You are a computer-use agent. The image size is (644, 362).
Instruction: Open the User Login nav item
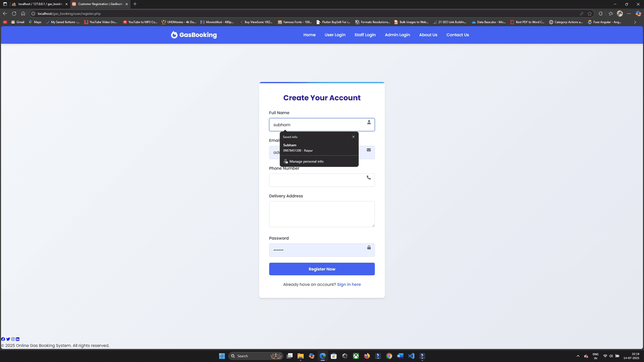click(x=335, y=35)
